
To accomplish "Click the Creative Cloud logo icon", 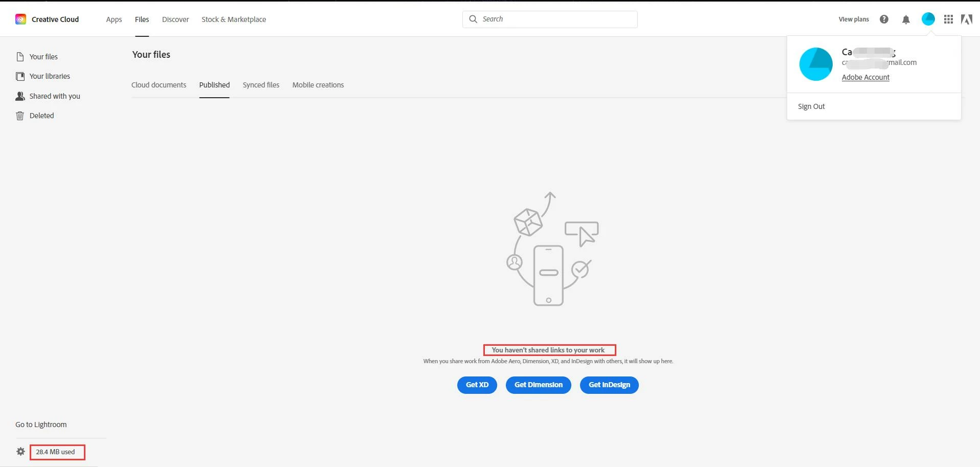I will 20,19.
